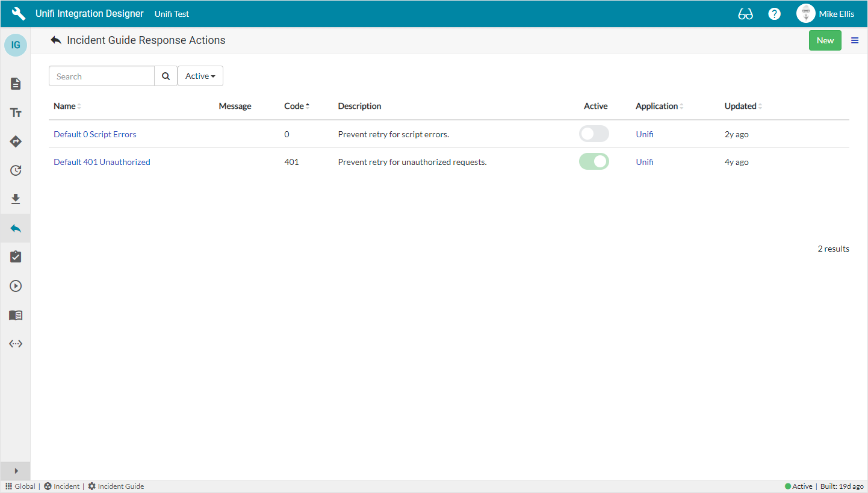Click inside the Search input field
Viewport: 868px width, 493px height.
click(x=101, y=76)
